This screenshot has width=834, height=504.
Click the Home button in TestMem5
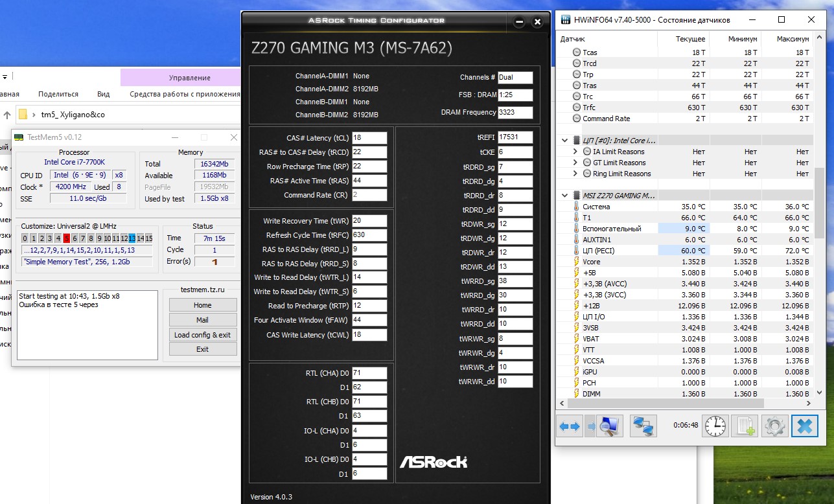(x=202, y=305)
